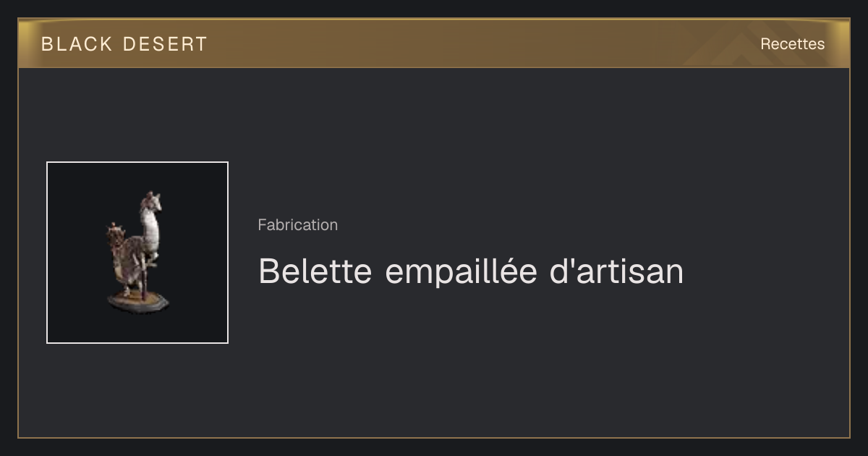Click the word "BLACK" in the header
Image resolution: width=868 pixels, height=456 pixels.
tap(77, 44)
